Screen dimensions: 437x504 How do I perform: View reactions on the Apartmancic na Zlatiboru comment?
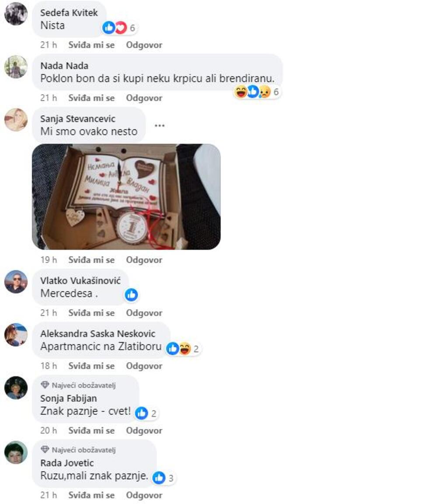(183, 348)
